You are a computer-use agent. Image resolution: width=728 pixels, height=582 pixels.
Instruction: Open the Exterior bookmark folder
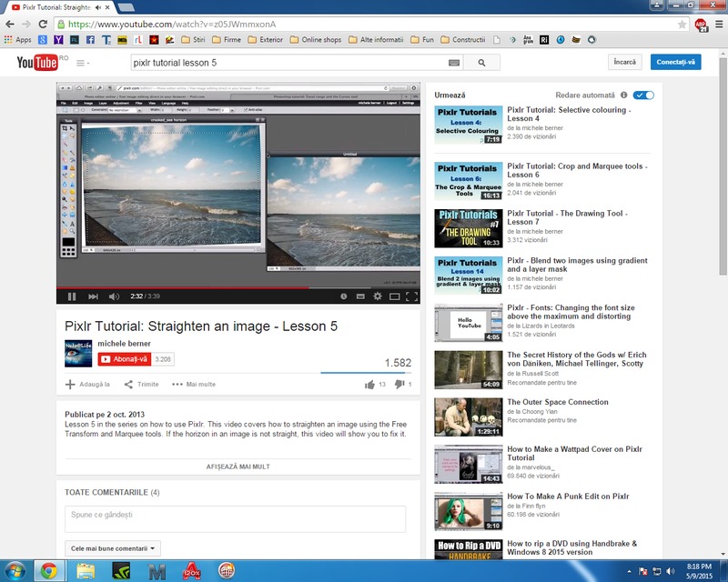(x=266, y=40)
